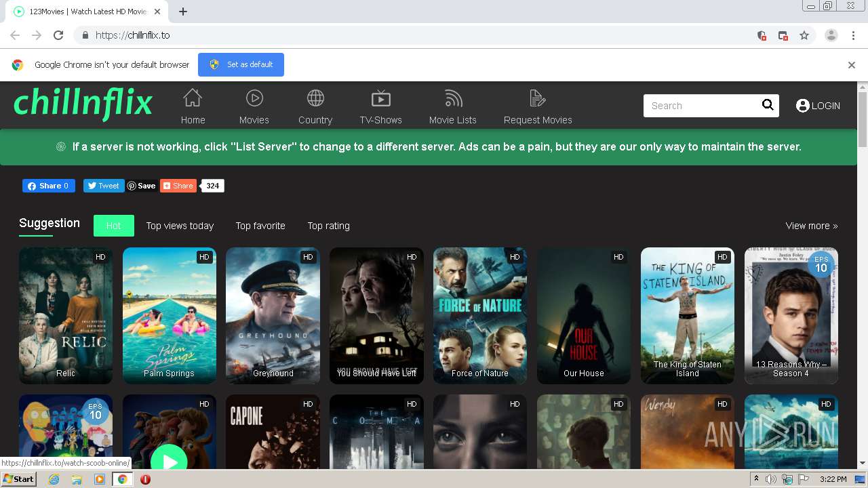This screenshot has width=868, height=488.
Task: Click the 123Movies browser tab
Action: pyautogui.click(x=87, y=12)
